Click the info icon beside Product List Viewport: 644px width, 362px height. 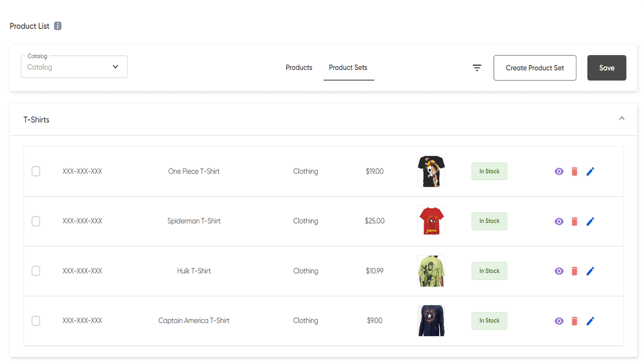[x=58, y=26]
